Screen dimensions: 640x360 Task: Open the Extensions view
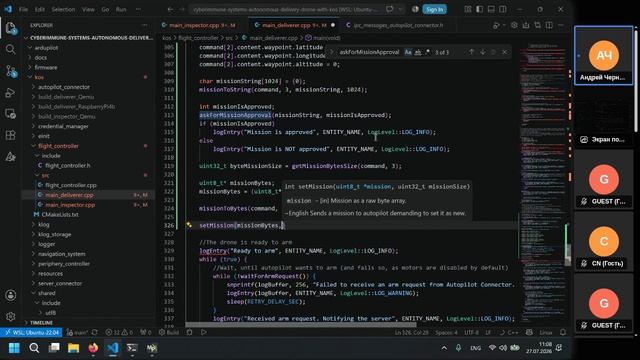click(x=11, y=135)
